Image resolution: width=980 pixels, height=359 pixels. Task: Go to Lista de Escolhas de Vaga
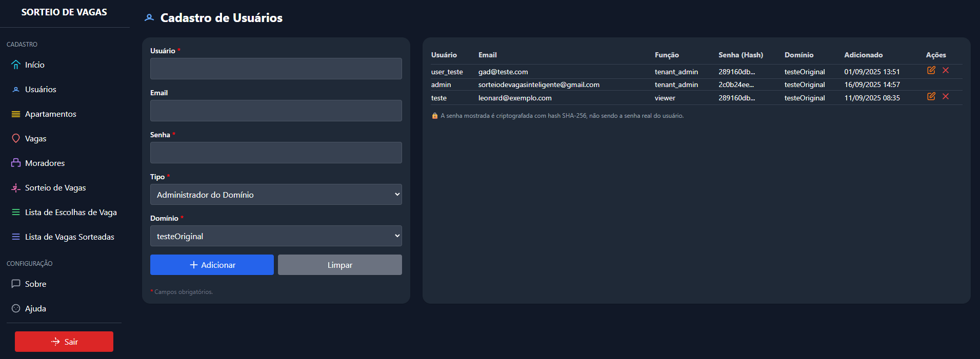coord(71,213)
